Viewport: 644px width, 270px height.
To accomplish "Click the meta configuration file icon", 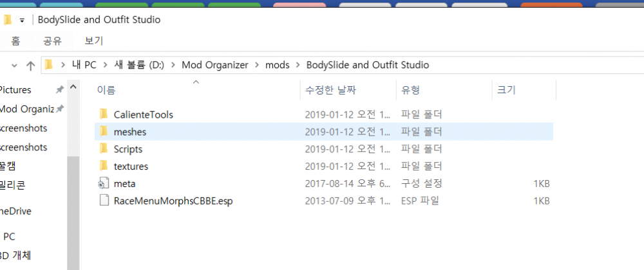I will point(104,184).
